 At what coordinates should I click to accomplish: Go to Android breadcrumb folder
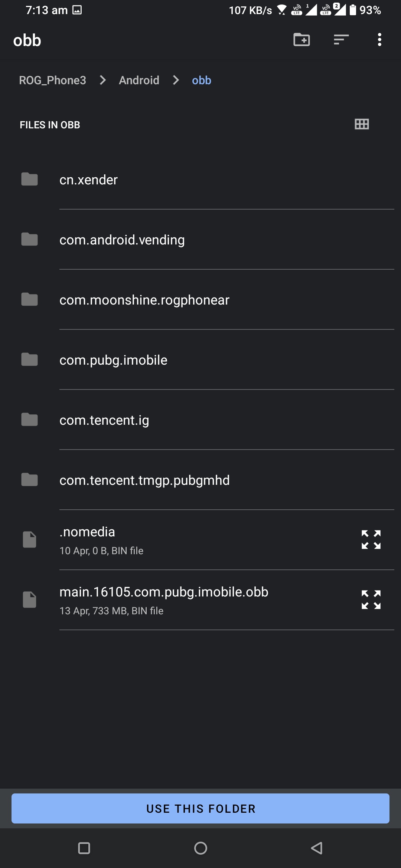(x=139, y=80)
